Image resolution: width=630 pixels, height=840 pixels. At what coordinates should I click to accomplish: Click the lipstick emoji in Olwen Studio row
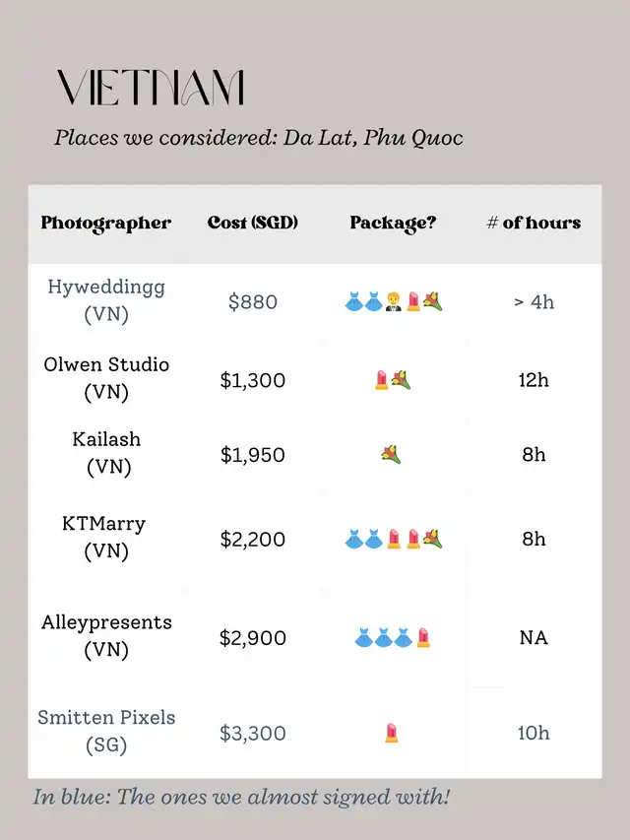coord(381,380)
